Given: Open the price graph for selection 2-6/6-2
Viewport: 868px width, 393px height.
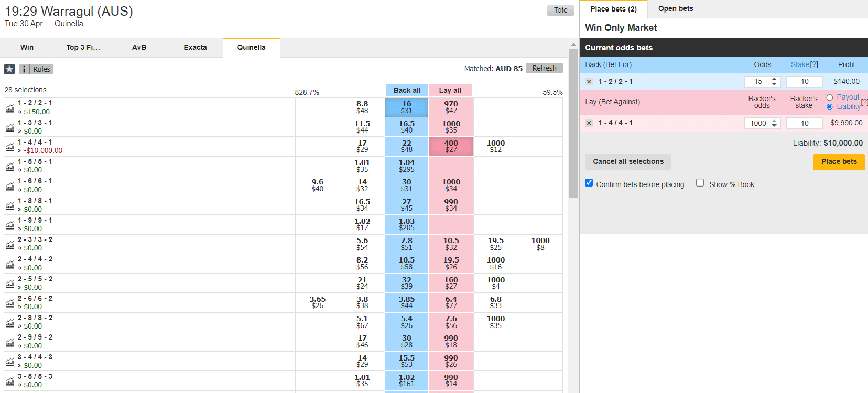Looking at the screenshot, I should (9, 303).
